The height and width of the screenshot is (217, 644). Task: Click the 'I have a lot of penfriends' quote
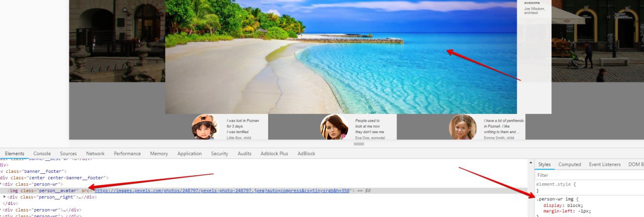(x=504, y=126)
